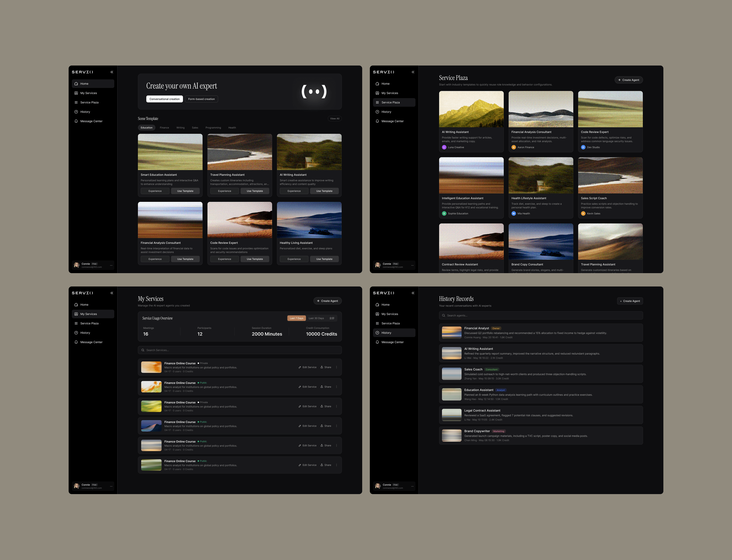Viewport: 732px width, 560px height.
Task: Click View All next to Scene Template
Action: coord(335,119)
